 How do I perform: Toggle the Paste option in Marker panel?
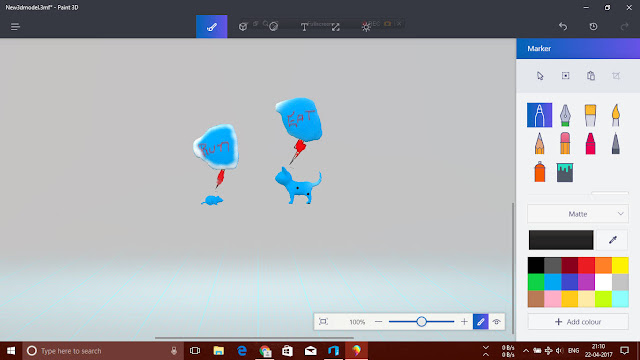[591, 76]
